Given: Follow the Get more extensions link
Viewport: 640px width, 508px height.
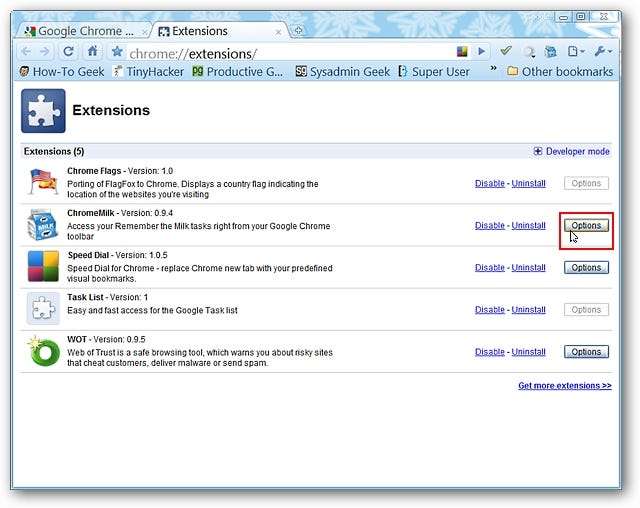Looking at the screenshot, I should tap(565, 386).
